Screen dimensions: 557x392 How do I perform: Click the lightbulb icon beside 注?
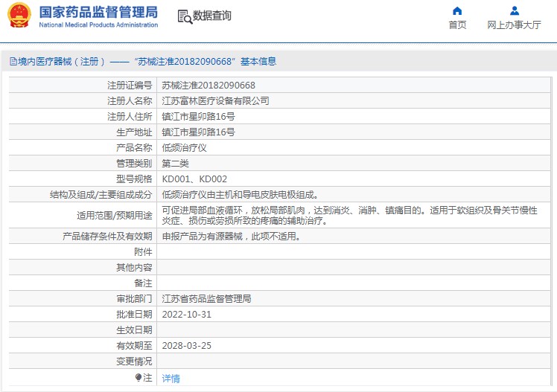coord(139,377)
